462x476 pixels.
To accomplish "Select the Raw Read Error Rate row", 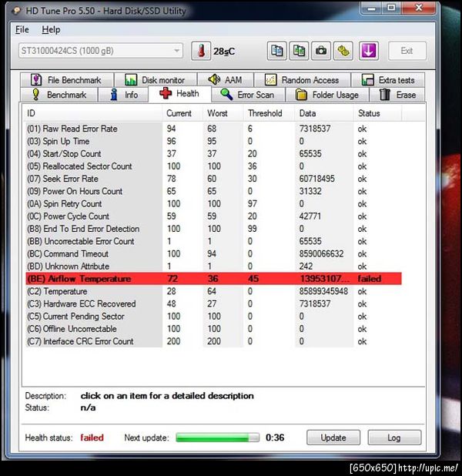I will (x=214, y=129).
